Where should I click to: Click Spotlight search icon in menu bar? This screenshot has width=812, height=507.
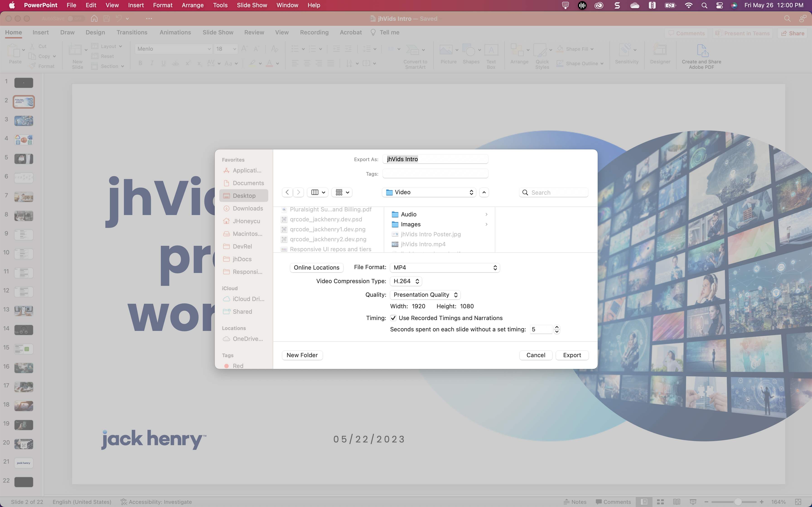[704, 5]
